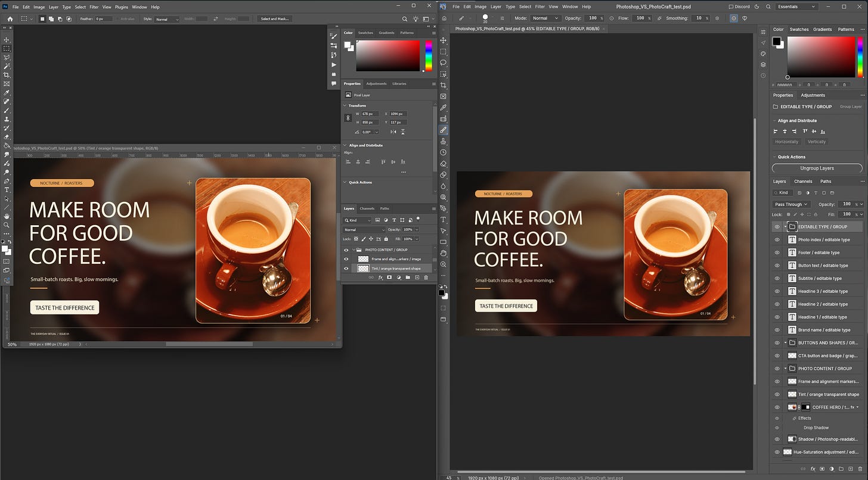Viewport: 868px width, 480px height.
Task: Collapse the BUTTONS AND SHAPES group arrow
Action: 786,343
